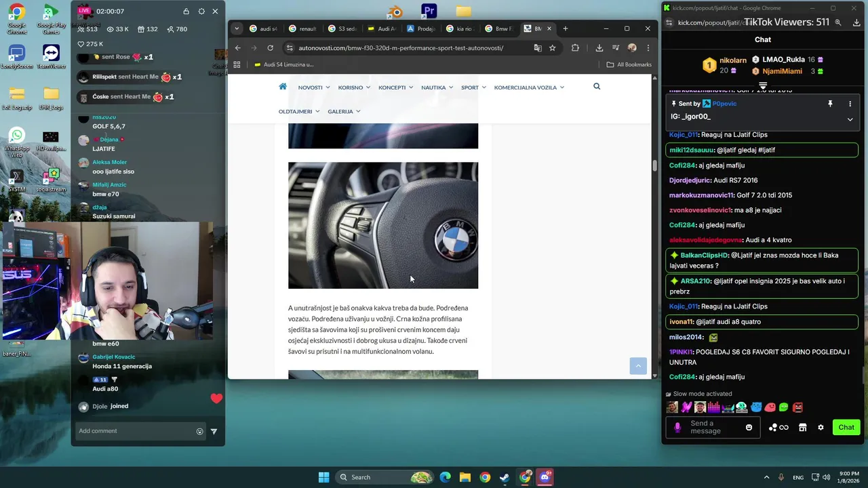Image resolution: width=868 pixels, height=488 pixels.
Task: Go back in Chrome browser
Action: click(x=237, y=48)
